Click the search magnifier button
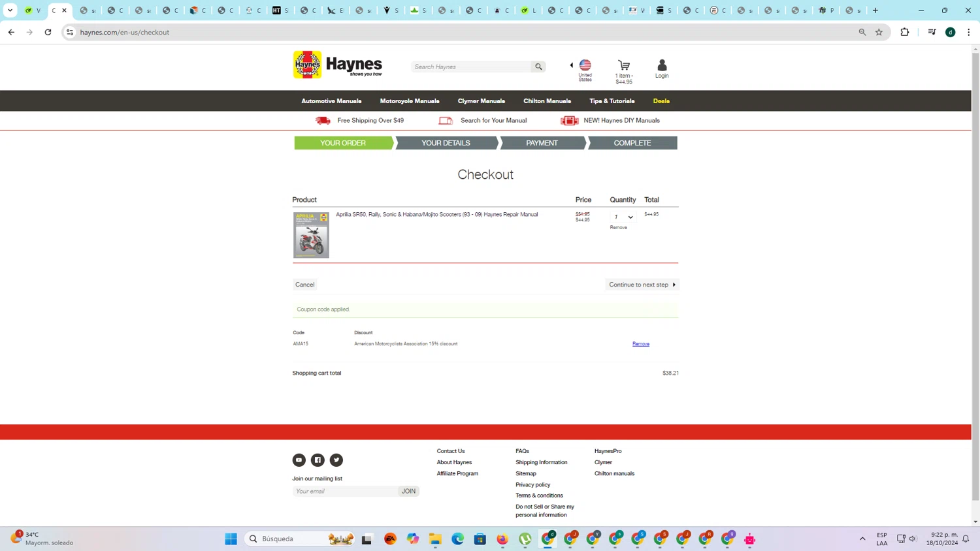This screenshot has width=980, height=551. (538, 67)
